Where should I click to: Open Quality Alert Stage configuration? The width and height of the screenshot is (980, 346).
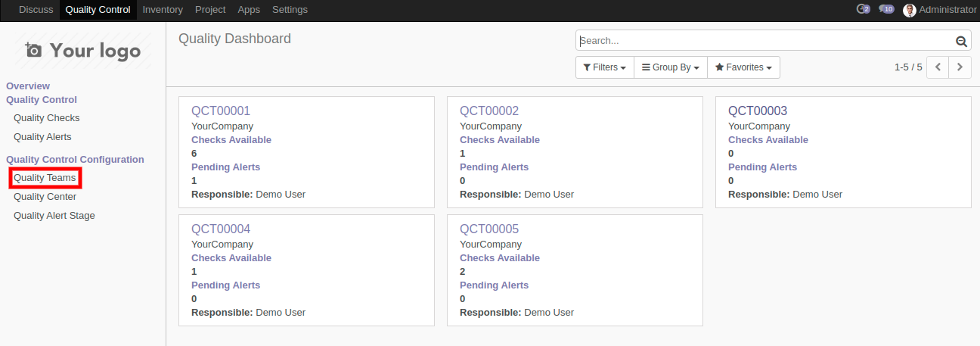(x=54, y=216)
